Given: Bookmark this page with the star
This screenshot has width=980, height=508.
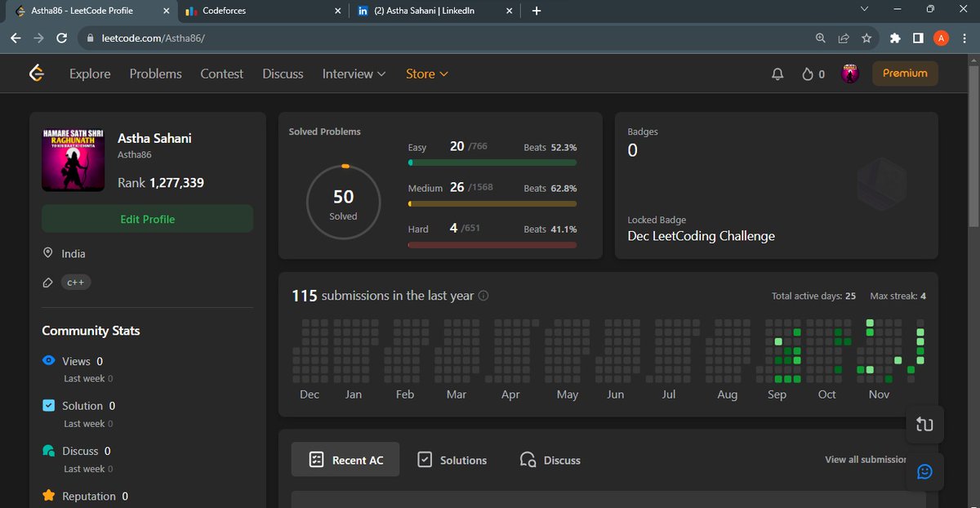Looking at the screenshot, I should coord(866,38).
